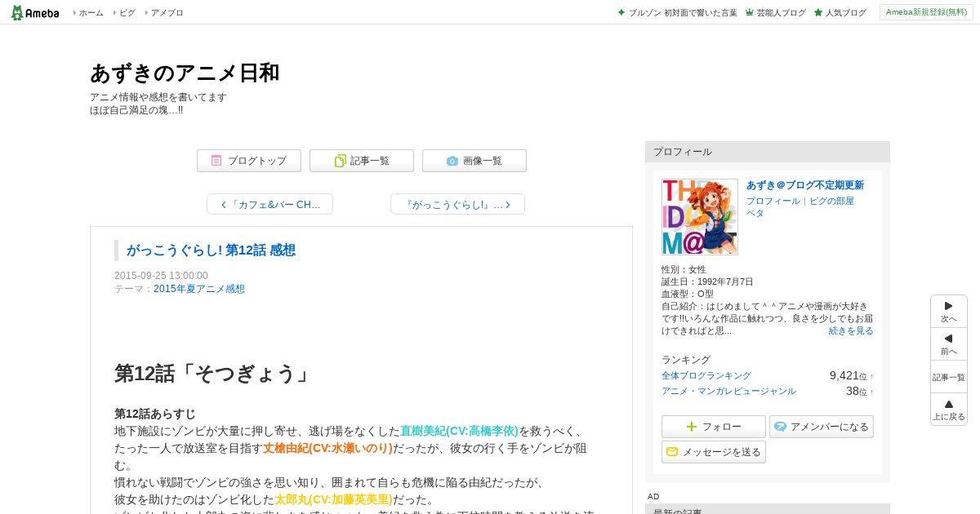Return to top with 上に戻る
This screenshot has height=514, width=980.
[949, 410]
